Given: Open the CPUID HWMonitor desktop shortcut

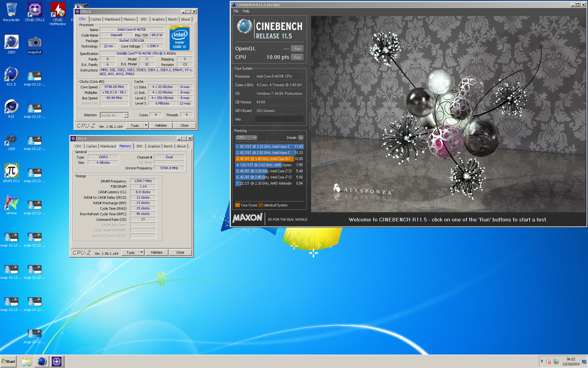Looking at the screenshot, I should tap(58, 14).
